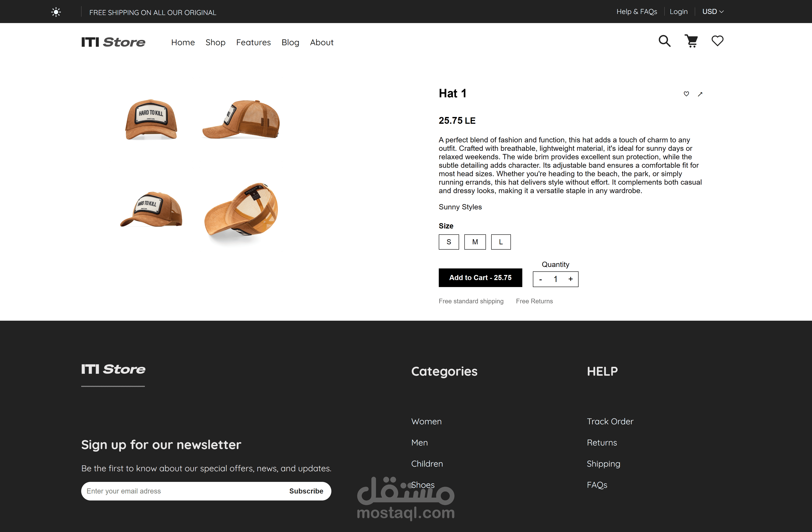Go to the Features menu item
Screen dimensions: 812x532
click(254, 42)
